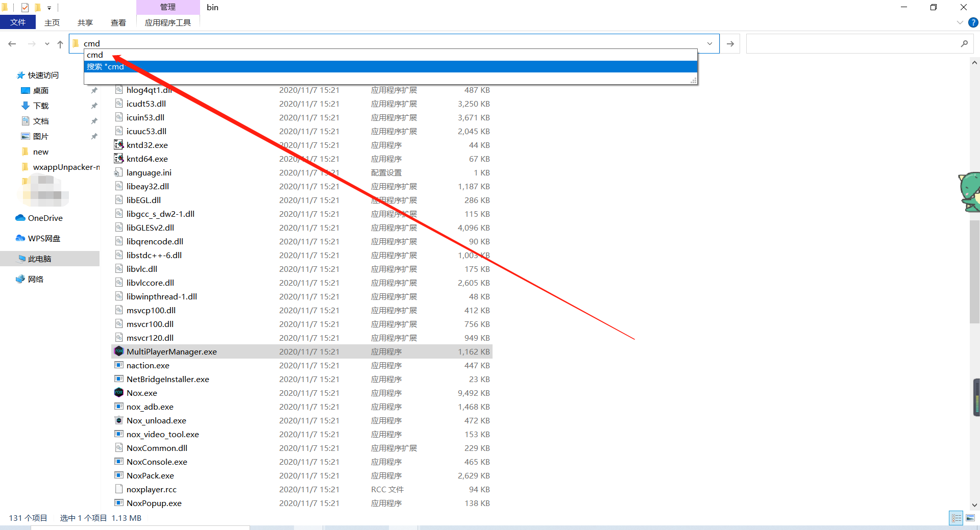980x530 pixels.
Task: Click the green dinosaur mascot widget
Action: click(969, 192)
